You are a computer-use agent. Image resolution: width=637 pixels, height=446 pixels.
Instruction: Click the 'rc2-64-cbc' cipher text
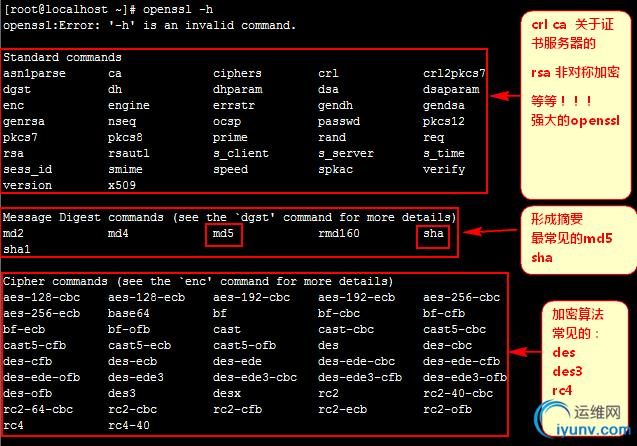pyautogui.click(x=38, y=409)
